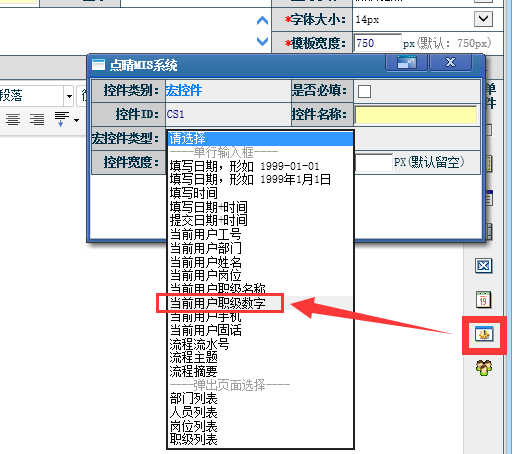Expand the line spacing dropdown arrow
The image size is (518, 454).
tap(77, 120)
